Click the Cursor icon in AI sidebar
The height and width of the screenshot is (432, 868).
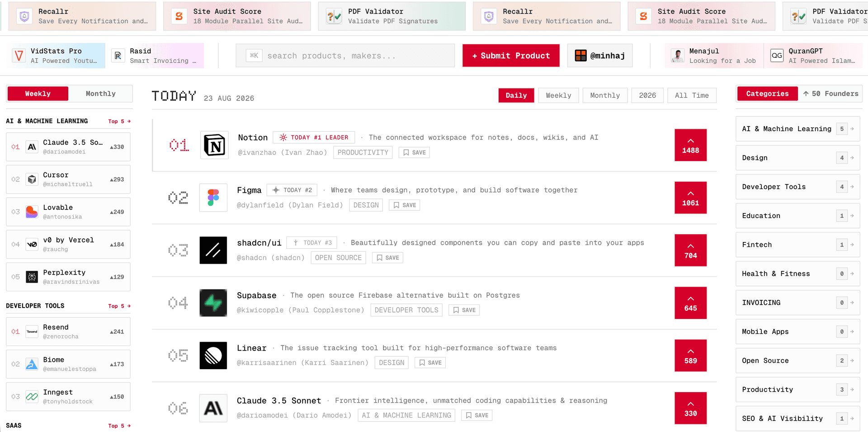(x=32, y=180)
